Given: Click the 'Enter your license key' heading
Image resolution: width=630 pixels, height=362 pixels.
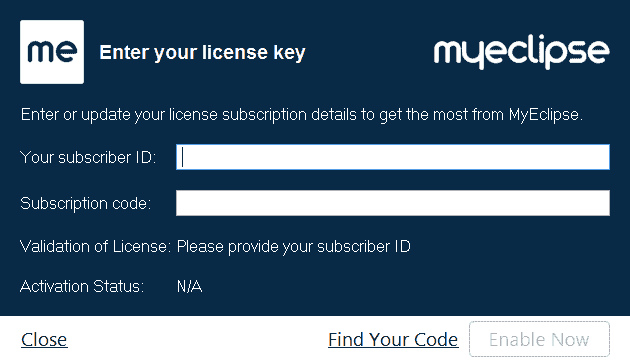Looking at the screenshot, I should click(x=202, y=53).
